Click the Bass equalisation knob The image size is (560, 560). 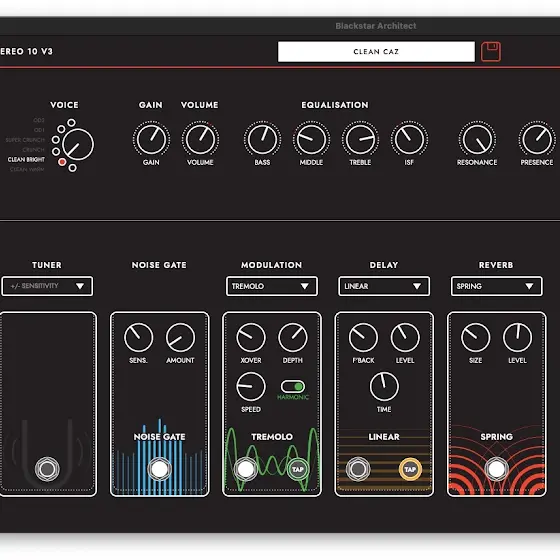tap(262, 139)
